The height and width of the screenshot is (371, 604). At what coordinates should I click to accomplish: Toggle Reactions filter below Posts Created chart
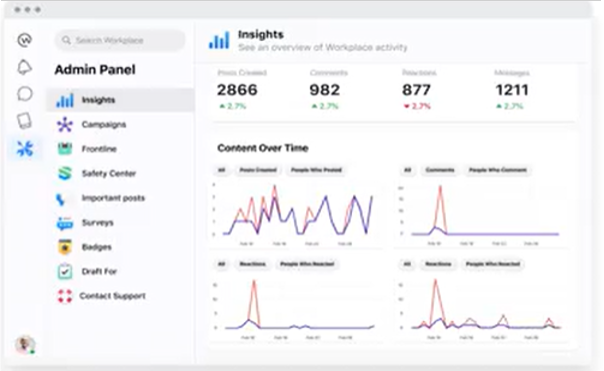point(253,264)
